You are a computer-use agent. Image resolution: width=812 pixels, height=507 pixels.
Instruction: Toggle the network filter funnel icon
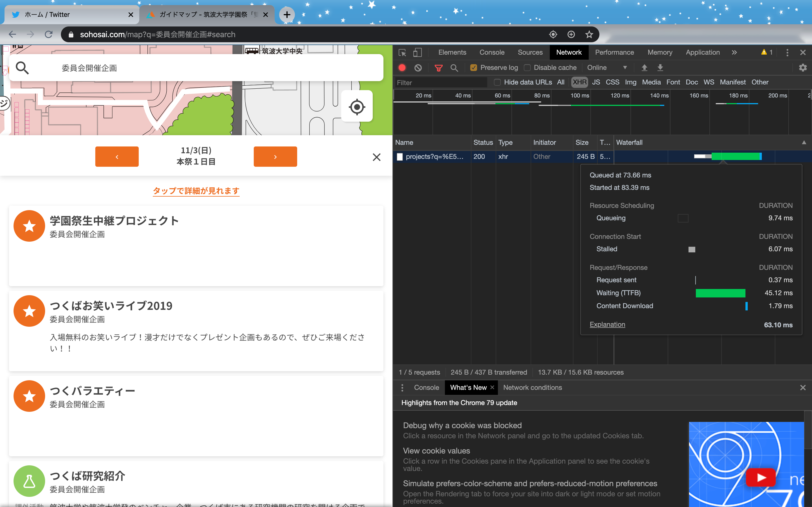[x=438, y=68]
